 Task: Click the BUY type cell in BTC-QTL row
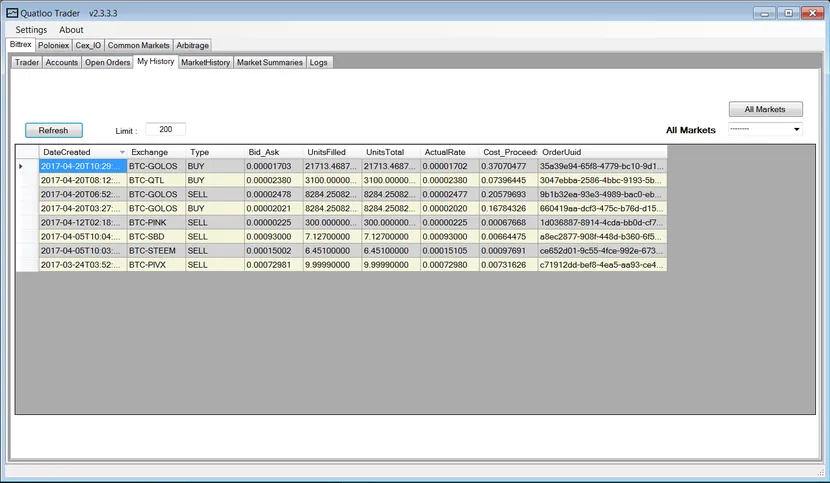pos(215,181)
